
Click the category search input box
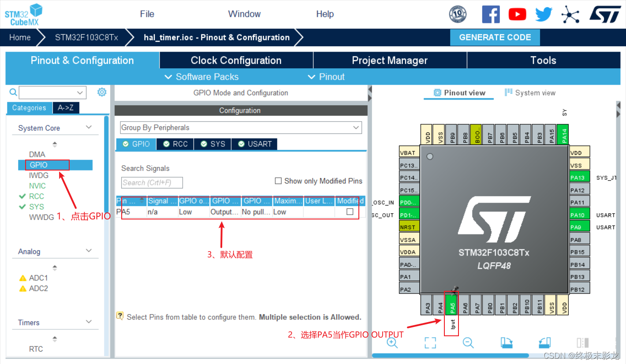pos(48,93)
